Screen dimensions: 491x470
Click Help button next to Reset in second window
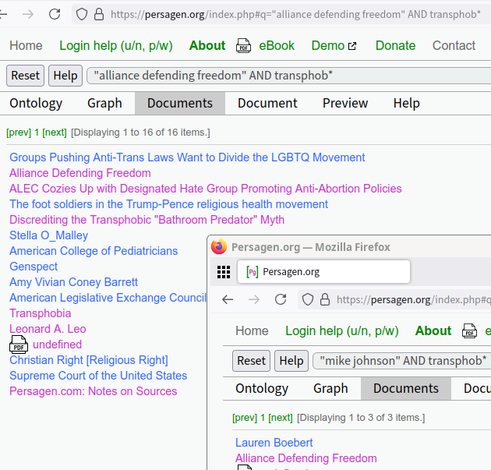coord(291,361)
